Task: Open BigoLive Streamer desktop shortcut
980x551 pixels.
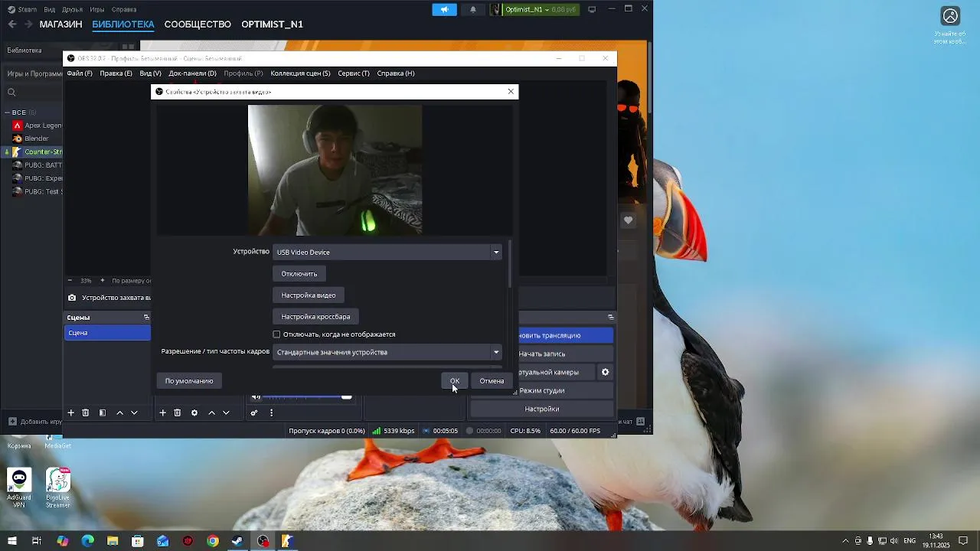Action: coord(57,487)
